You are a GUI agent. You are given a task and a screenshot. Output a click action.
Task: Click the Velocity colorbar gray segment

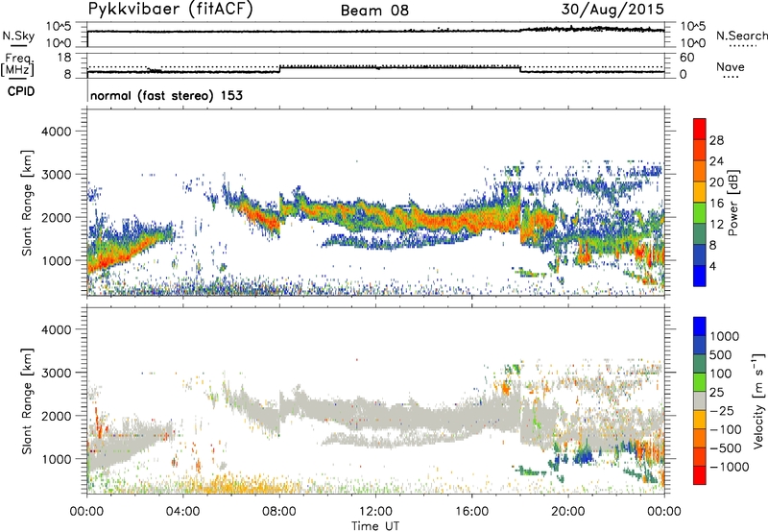tap(700, 401)
